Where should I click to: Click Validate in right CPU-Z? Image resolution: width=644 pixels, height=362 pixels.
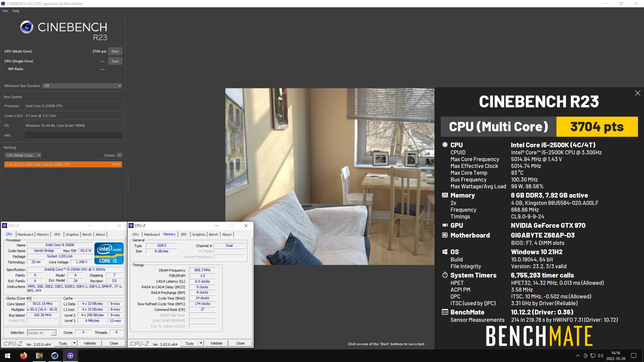point(216,343)
